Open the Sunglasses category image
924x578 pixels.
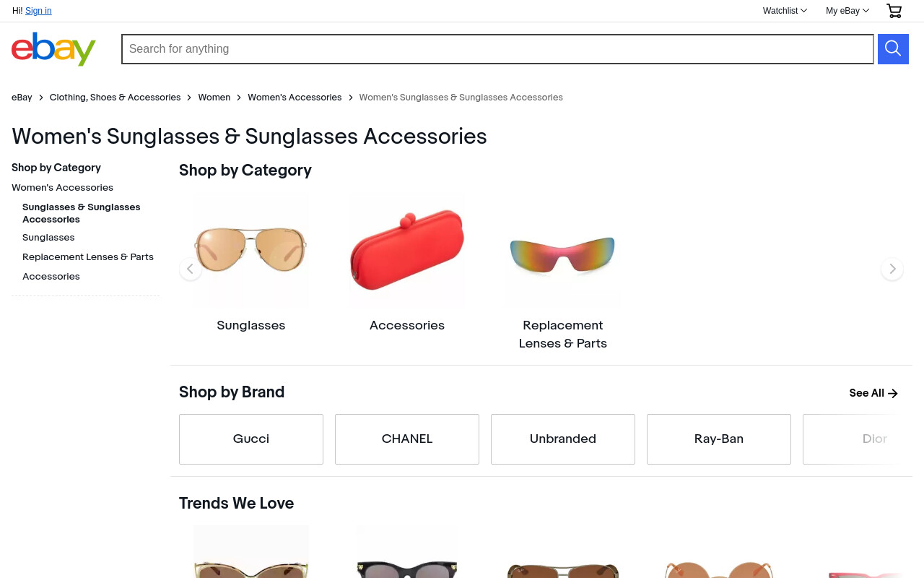tap(251, 251)
